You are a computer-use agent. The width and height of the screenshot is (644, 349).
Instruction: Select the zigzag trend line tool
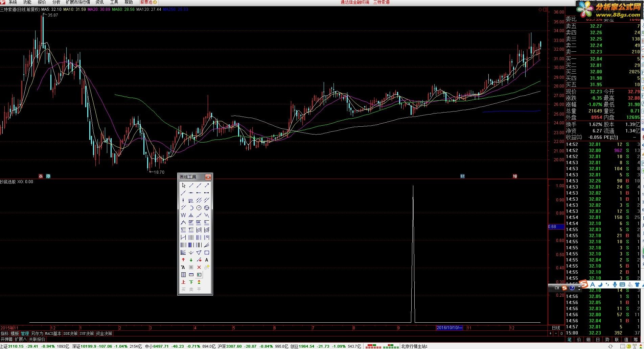click(199, 215)
